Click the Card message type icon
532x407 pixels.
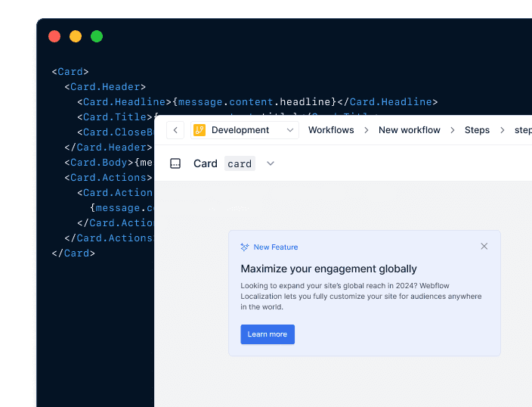tap(175, 163)
